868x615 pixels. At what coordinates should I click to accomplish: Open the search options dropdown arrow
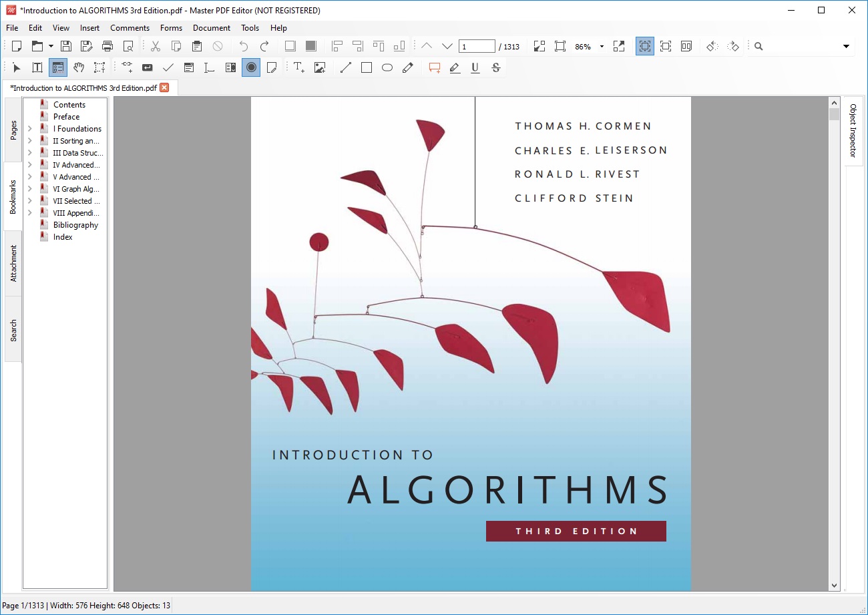847,47
